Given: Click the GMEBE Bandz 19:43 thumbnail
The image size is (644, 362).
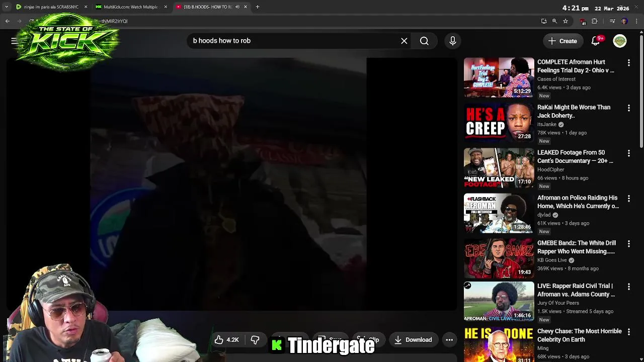Looking at the screenshot, I should coord(499,258).
